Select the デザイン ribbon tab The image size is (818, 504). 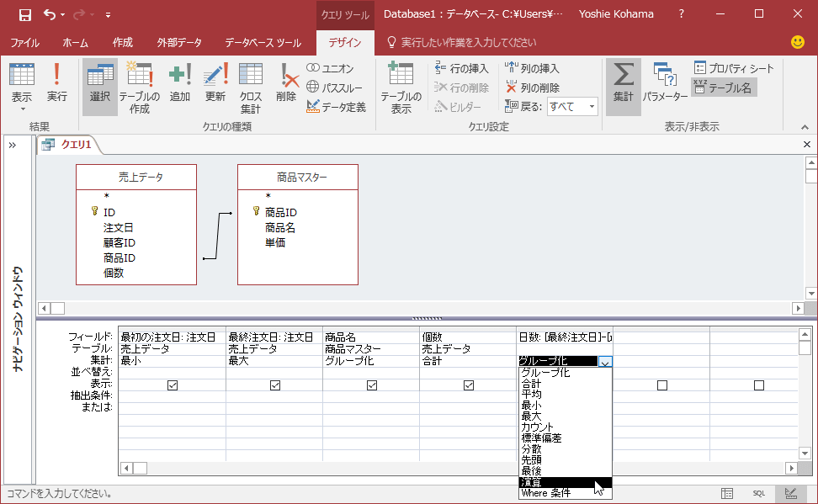point(345,43)
